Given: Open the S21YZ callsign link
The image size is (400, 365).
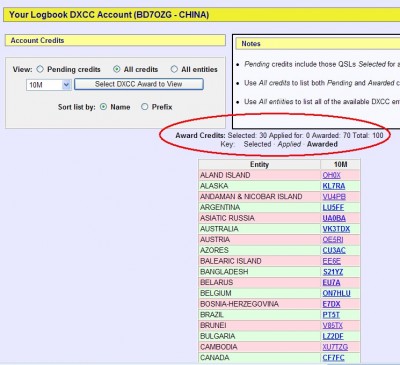Looking at the screenshot, I should (x=333, y=272).
